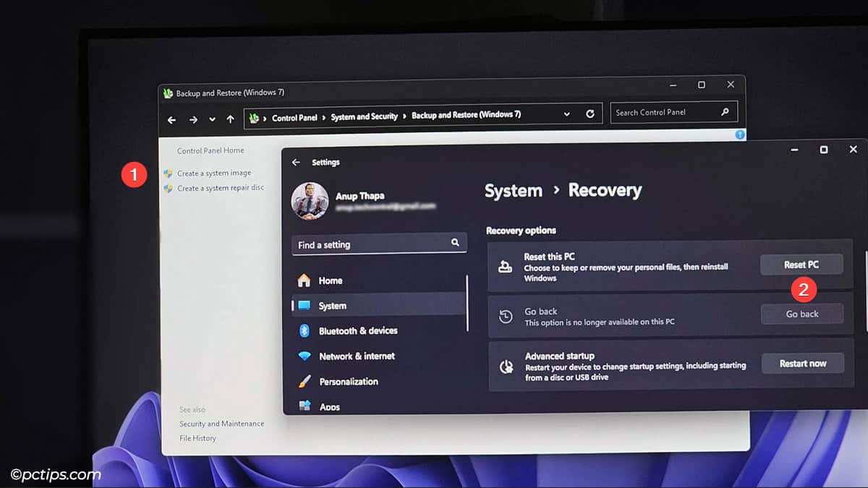868x488 pixels.
Task: Open the Apps section in Settings
Action: pos(330,406)
